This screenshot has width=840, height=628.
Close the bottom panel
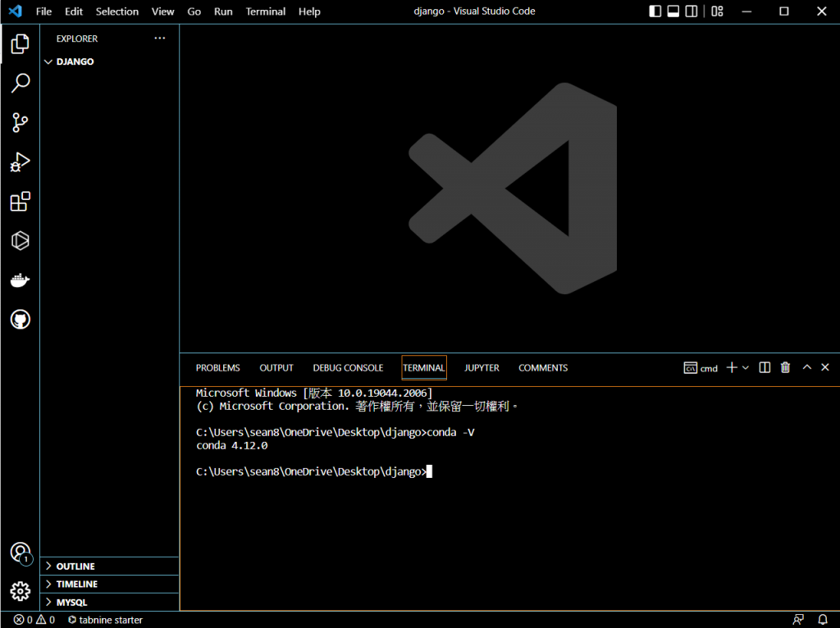click(x=825, y=366)
